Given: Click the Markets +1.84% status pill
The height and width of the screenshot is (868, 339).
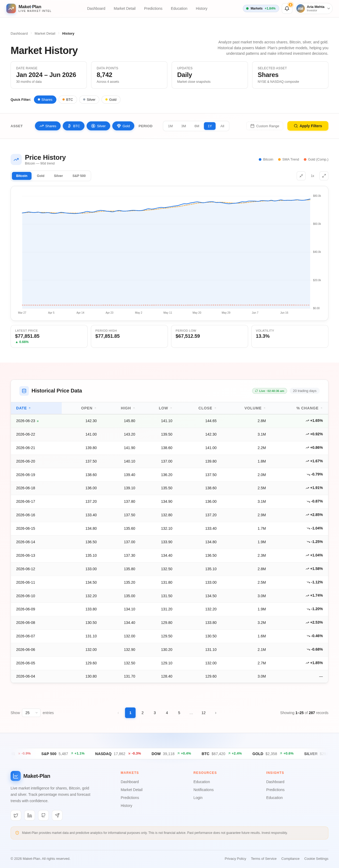Looking at the screenshot, I should [x=261, y=8].
